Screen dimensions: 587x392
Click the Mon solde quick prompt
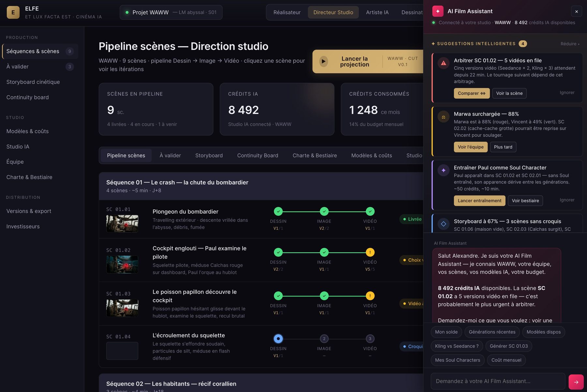click(x=446, y=332)
